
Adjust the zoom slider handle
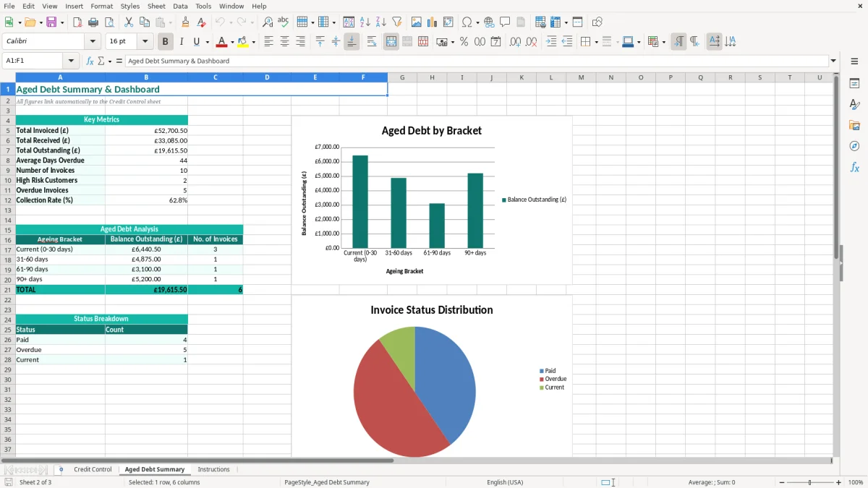click(809, 482)
